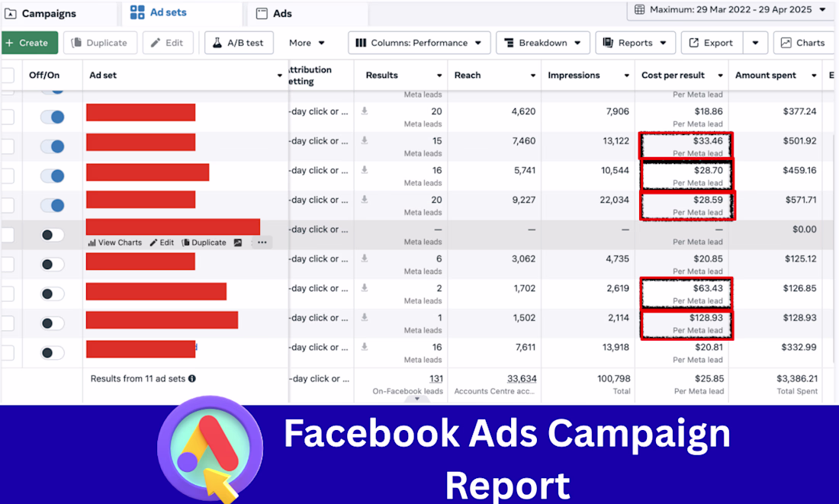Click the Campaigns folder icon
The width and height of the screenshot is (839, 504).
coord(10,14)
